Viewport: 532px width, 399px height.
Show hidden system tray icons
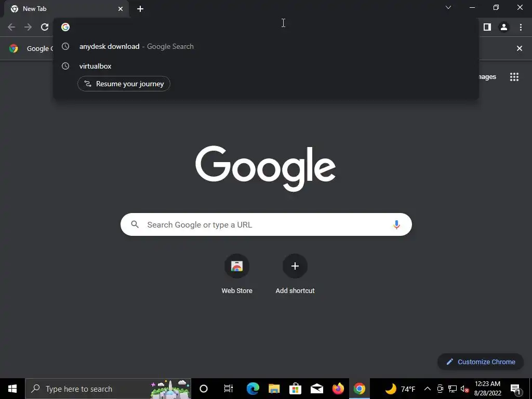click(428, 389)
